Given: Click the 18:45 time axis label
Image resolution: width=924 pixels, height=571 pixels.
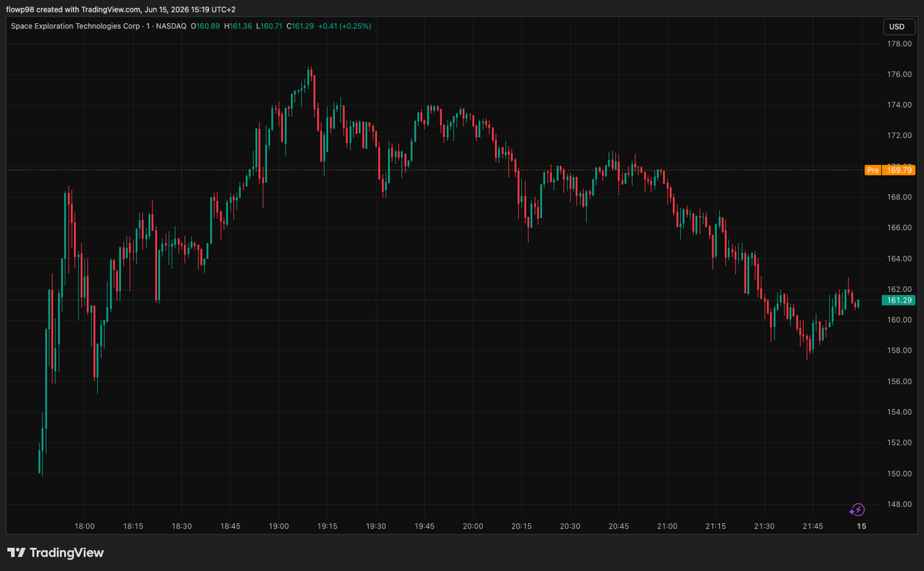Looking at the screenshot, I should point(230,526).
